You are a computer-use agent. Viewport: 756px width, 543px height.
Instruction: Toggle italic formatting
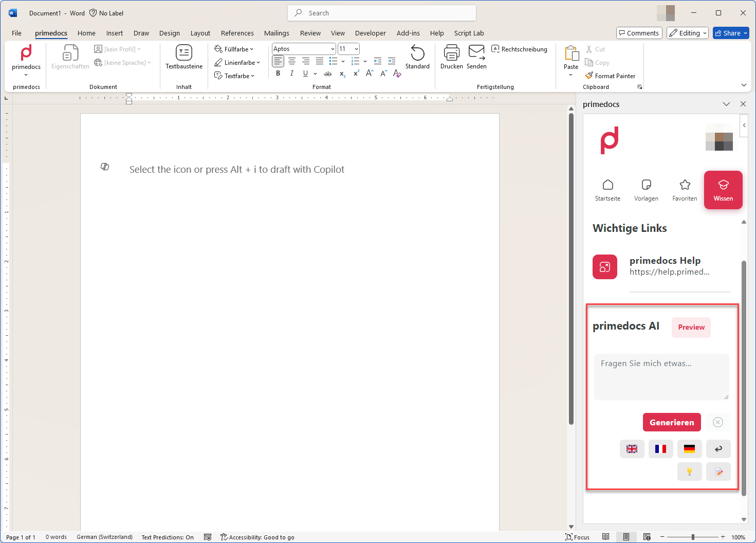pos(291,74)
